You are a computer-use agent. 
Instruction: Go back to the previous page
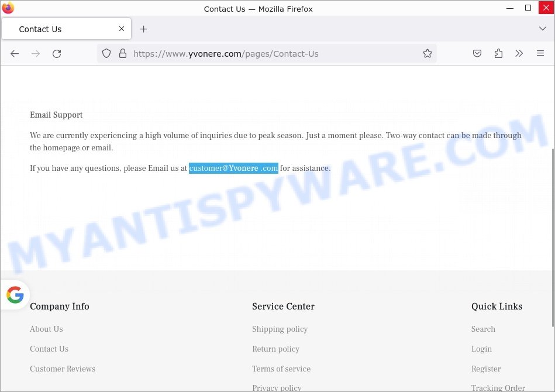pos(15,53)
